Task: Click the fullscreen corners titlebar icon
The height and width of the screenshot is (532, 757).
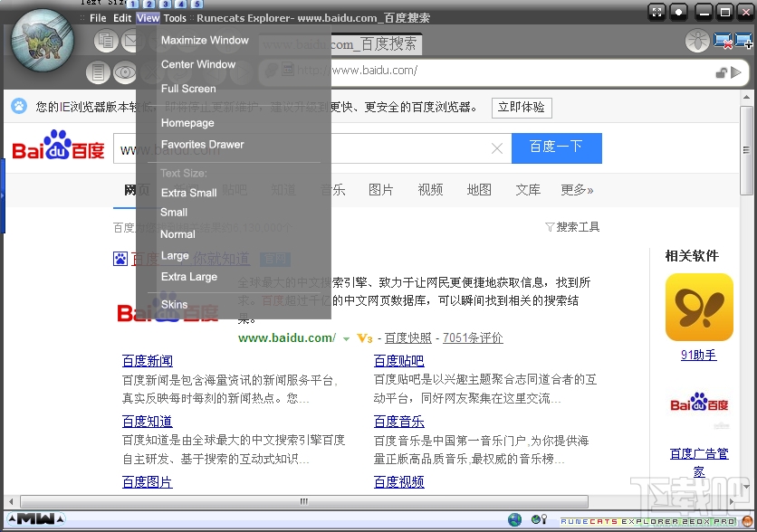Action: click(x=656, y=12)
